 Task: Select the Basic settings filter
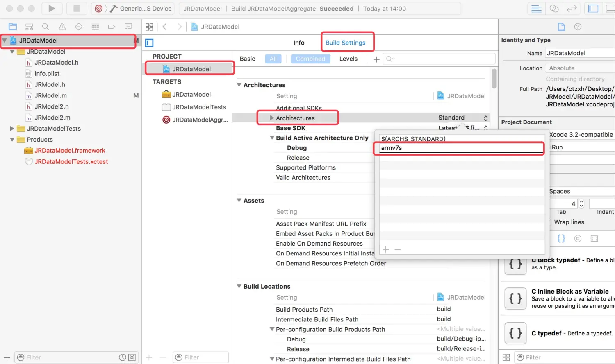pyautogui.click(x=247, y=59)
